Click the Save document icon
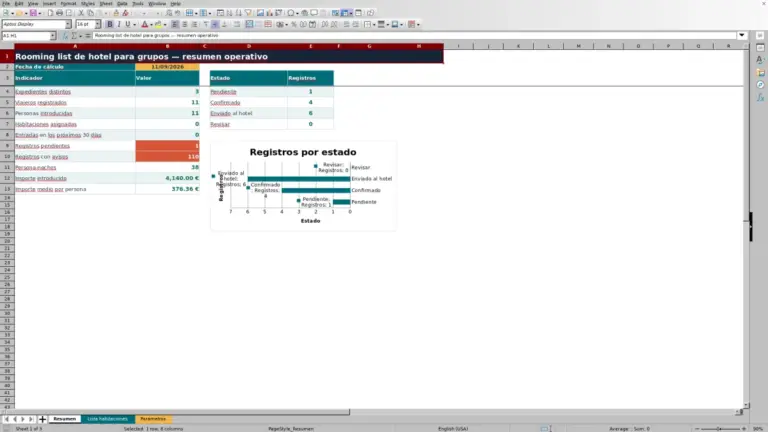 [x=33, y=13]
